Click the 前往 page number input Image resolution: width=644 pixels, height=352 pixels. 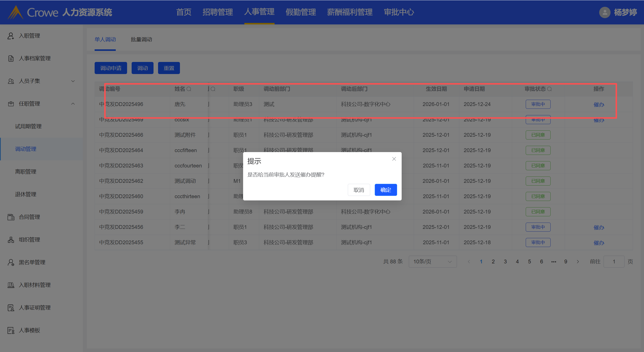pos(614,262)
